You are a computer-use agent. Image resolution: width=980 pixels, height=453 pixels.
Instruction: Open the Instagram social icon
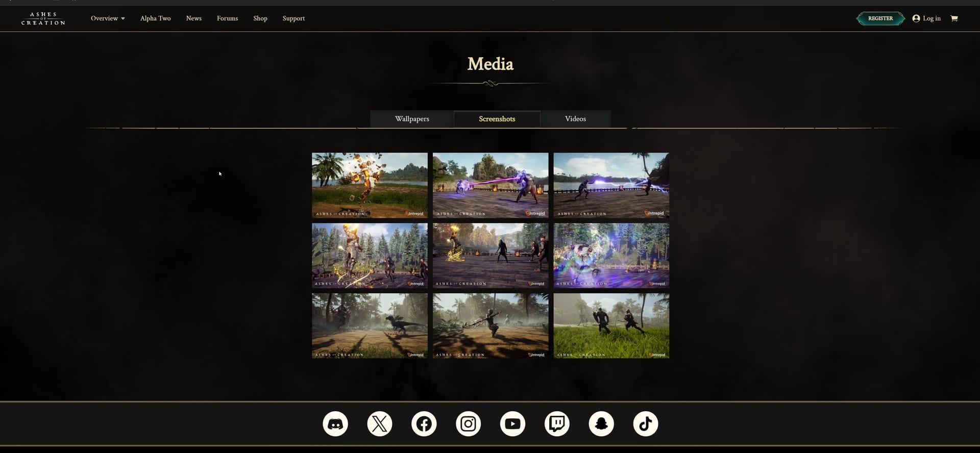click(x=469, y=423)
